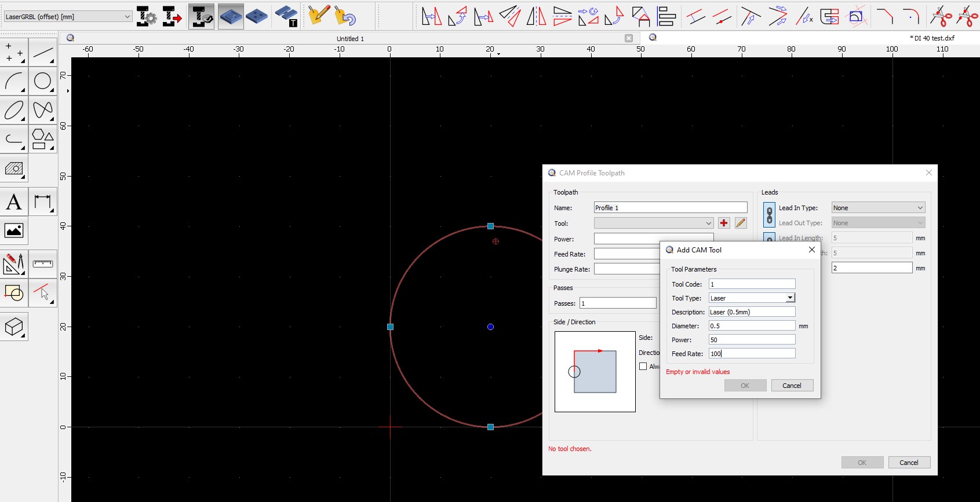Open the Polyline tools in left toolbar
The width and height of the screenshot is (980, 502).
tap(14, 139)
